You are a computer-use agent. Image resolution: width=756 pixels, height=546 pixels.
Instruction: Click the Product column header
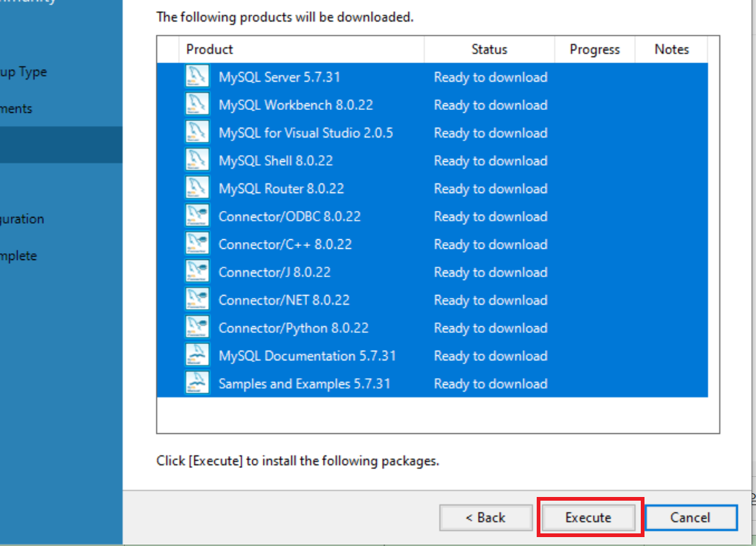point(301,49)
